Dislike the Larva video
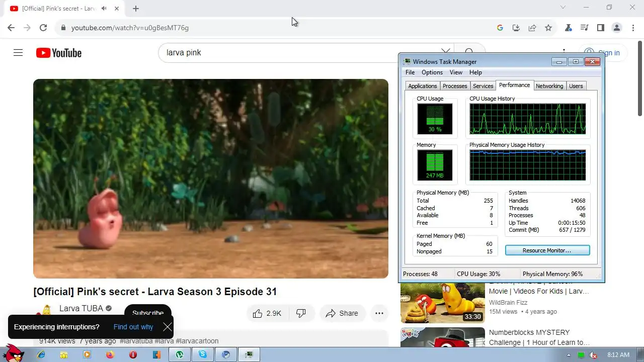 301,313
